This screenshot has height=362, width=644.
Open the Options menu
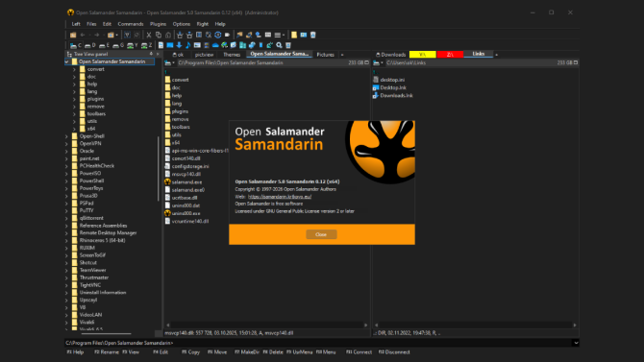[181, 24]
